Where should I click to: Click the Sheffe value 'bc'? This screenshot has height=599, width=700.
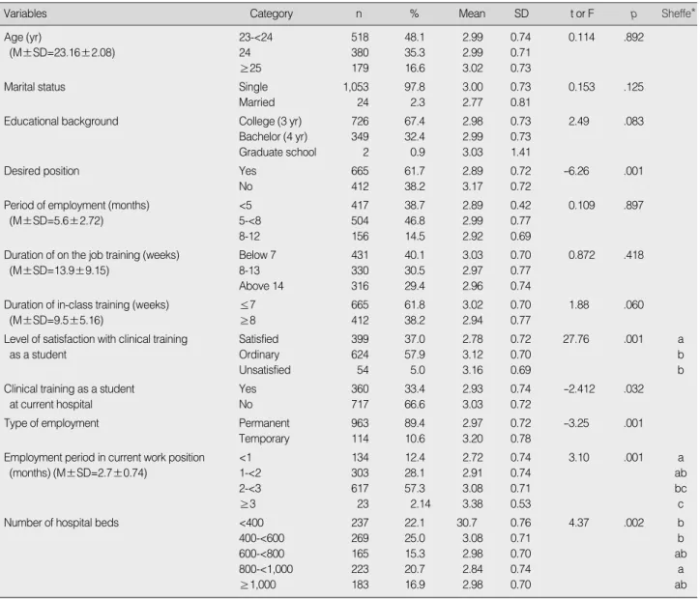pyautogui.click(x=681, y=489)
